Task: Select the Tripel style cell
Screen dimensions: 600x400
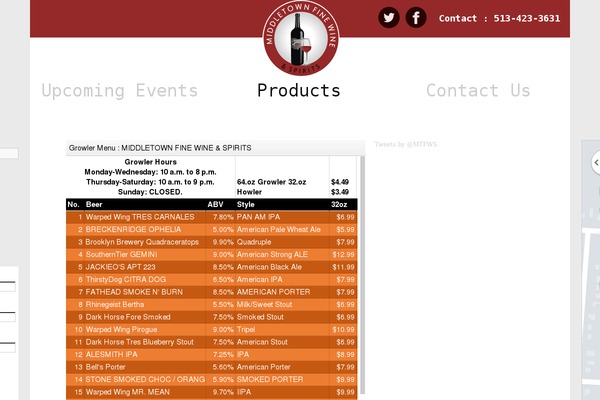Action: (246, 330)
